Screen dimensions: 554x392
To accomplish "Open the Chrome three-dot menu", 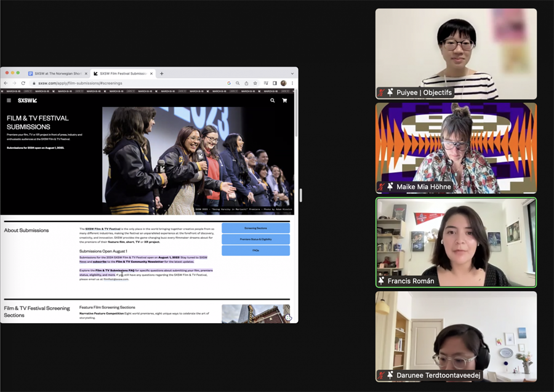I will (292, 83).
